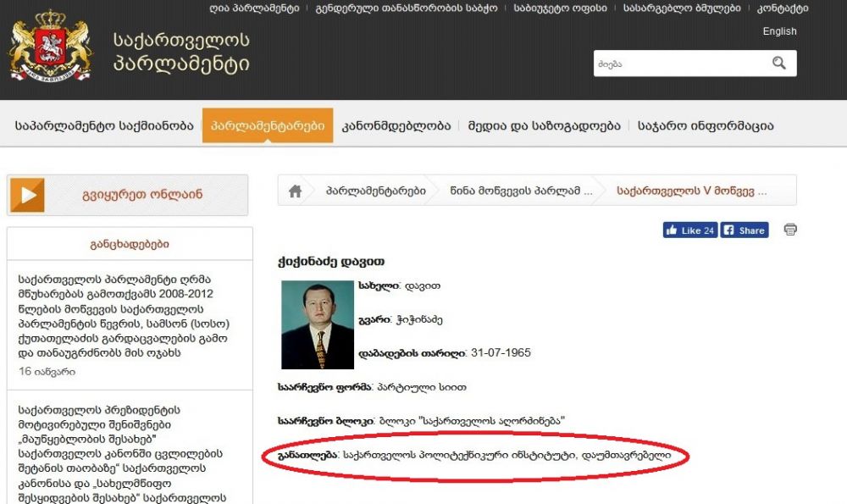Open the საპარლამენტო საქმიანობა menu

click(103, 126)
